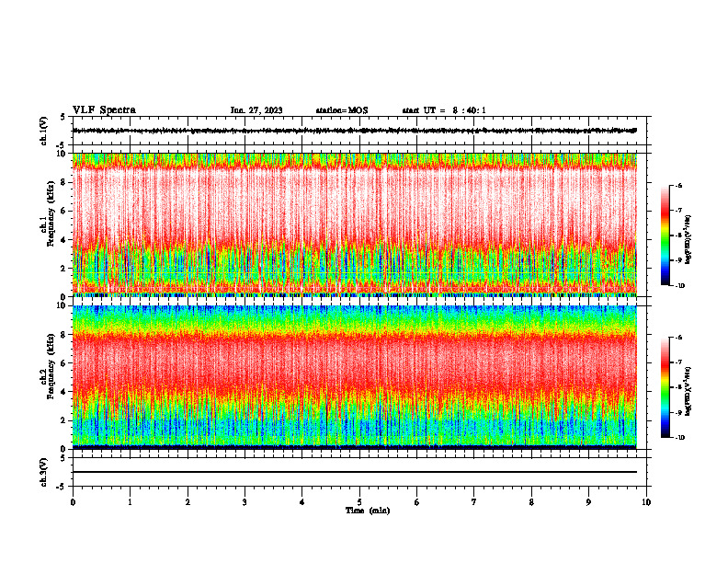
Task: Click the ch.1 spectrogram's 9 kHz red band
Action: click(x=355, y=166)
